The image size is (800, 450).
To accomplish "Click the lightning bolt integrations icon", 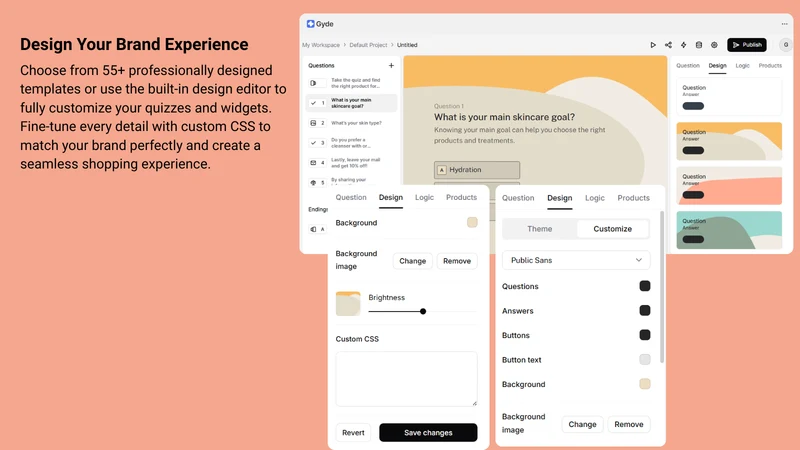I will 684,45.
